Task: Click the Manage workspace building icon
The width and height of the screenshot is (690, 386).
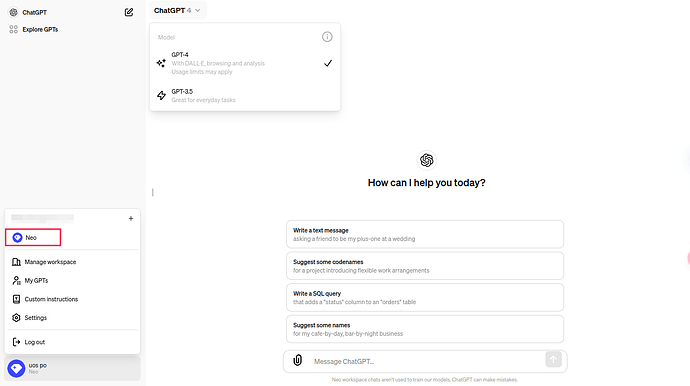Action: click(16, 262)
